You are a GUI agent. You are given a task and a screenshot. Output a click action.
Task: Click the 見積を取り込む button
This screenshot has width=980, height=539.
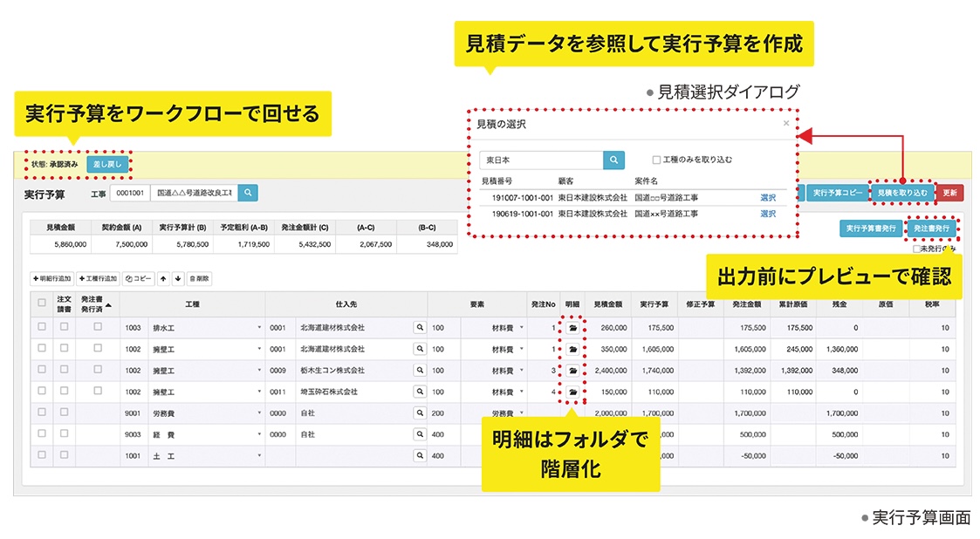tap(902, 193)
